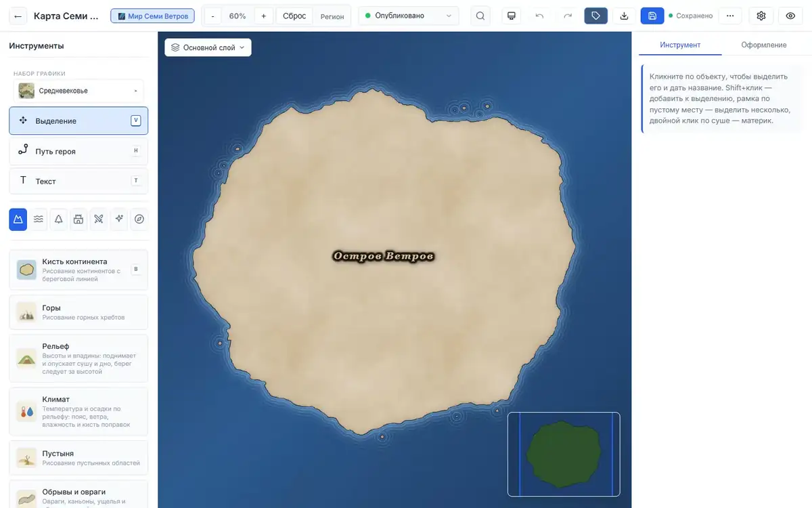Viewport: 812px width, 508px height.
Task: Open the search magnifier icon
Action: (x=480, y=16)
